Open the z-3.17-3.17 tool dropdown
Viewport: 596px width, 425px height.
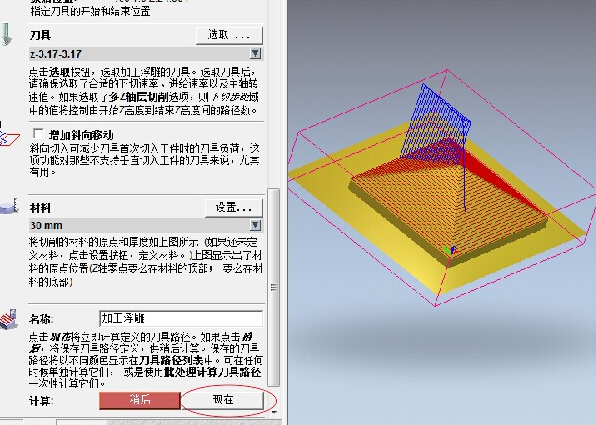click(x=255, y=54)
